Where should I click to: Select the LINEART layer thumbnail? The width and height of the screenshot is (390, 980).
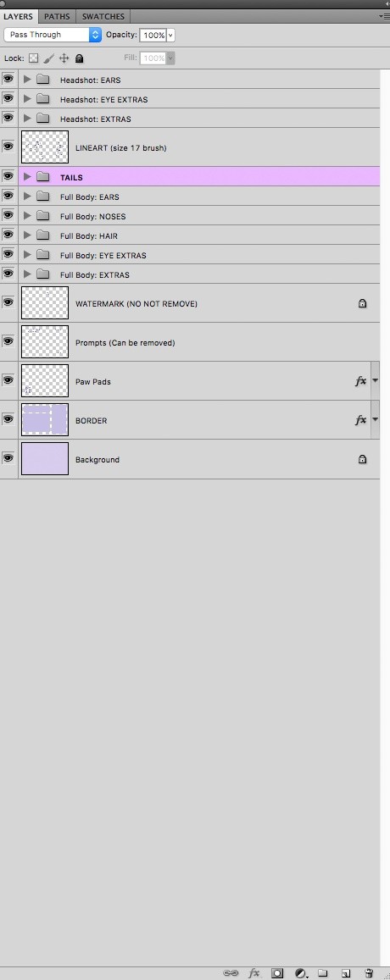point(44,147)
